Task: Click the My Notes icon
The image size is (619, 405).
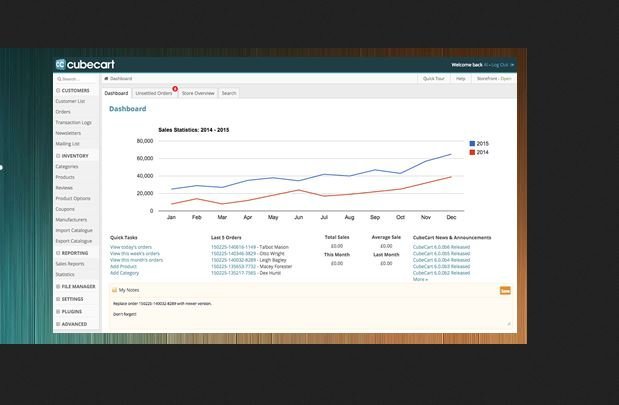Action: coord(114,289)
